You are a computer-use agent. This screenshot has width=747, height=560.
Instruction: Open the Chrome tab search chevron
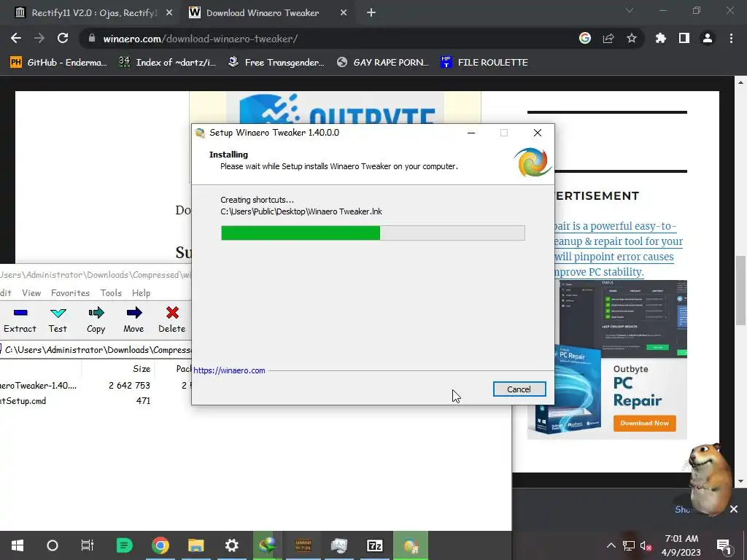click(630, 10)
